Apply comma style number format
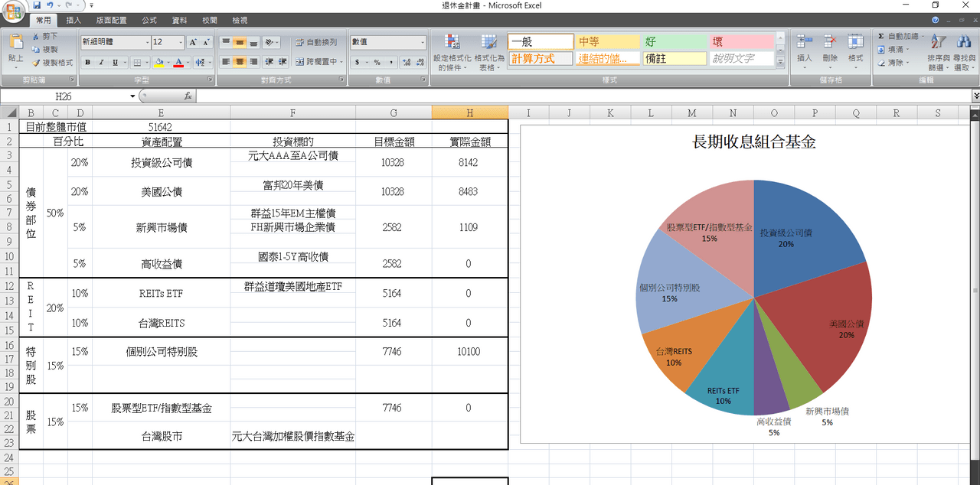The width and height of the screenshot is (980, 485). [x=390, y=63]
